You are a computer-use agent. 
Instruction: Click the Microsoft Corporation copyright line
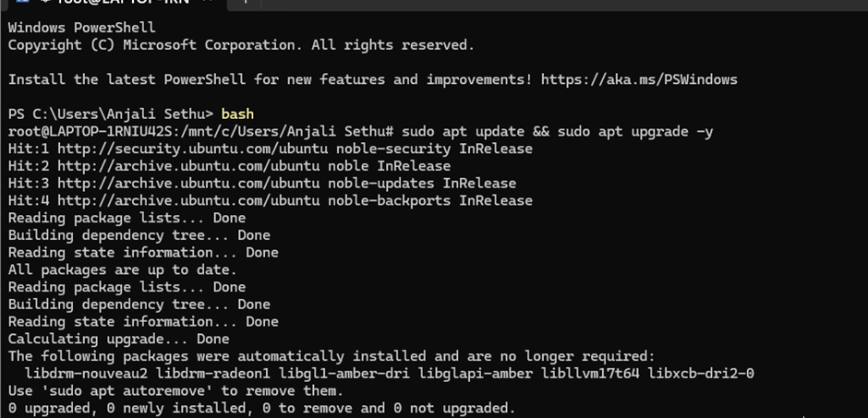tap(241, 44)
